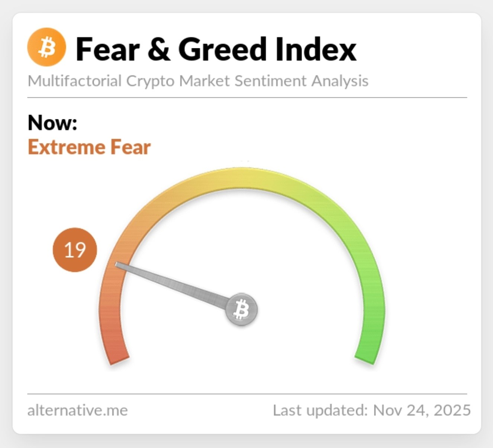This screenshot has height=448, width=493.
Task: Click the divider line above alternative.me
Action: (247, 393)
